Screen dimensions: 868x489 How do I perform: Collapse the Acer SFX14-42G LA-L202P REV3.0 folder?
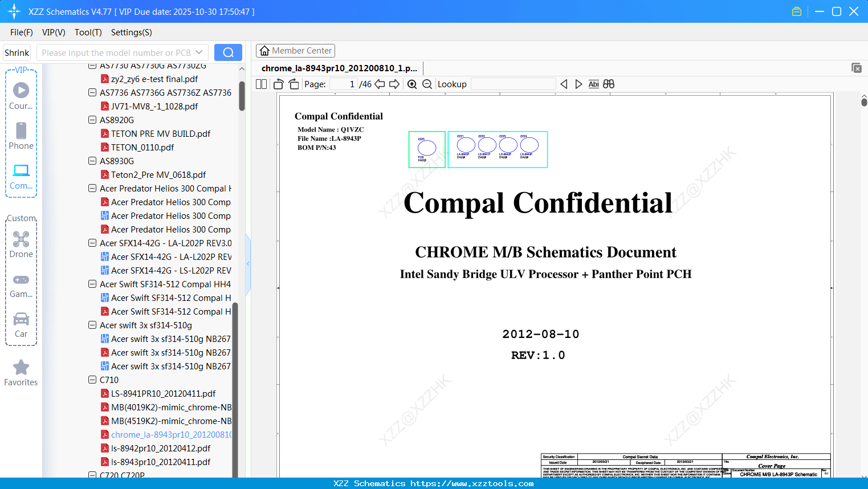pos(92,243)
